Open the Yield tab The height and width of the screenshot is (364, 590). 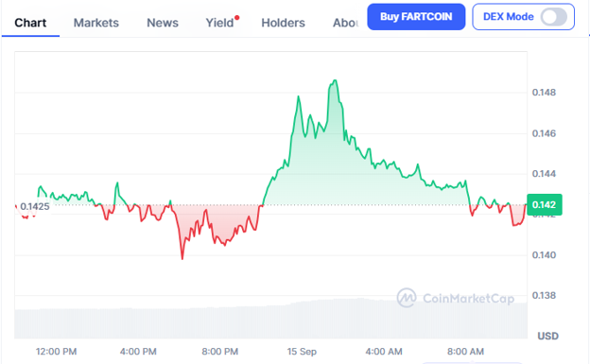(219, 23)
